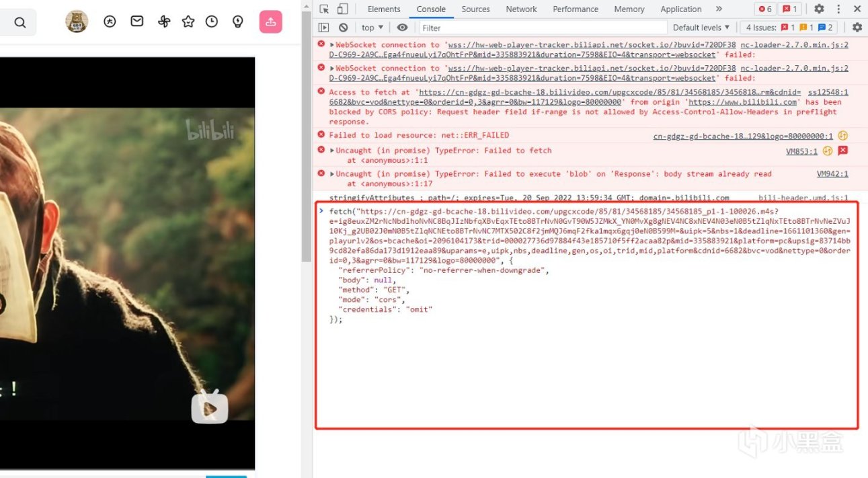Expand the 'Failed to execute blob' TypeError
Viewport: 868px width, 478px height.
(331, 174)
